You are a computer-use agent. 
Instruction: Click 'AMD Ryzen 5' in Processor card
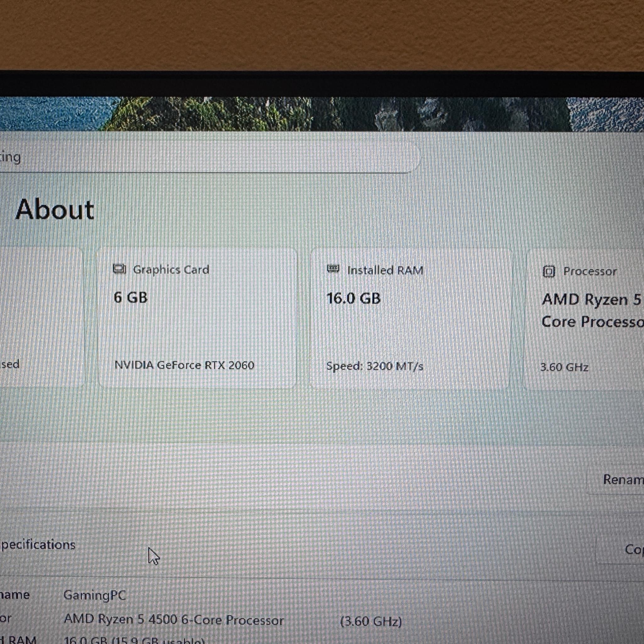tap(591, 300)
